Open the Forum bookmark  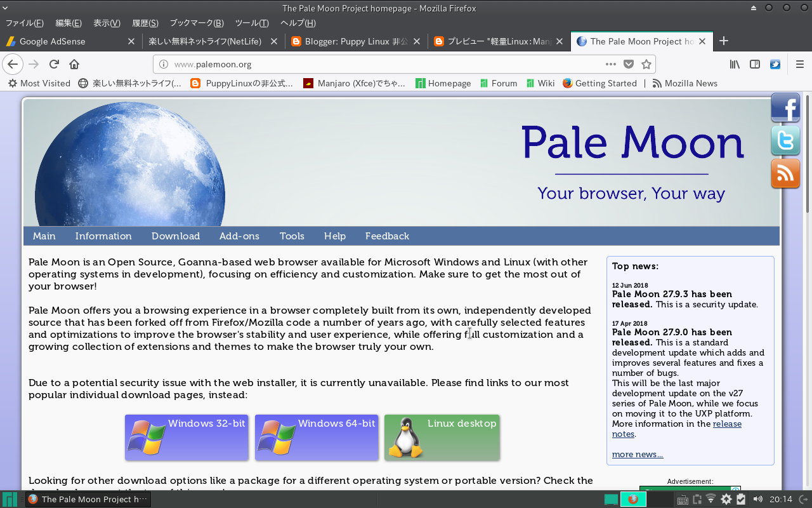click(x=499, y=83)
